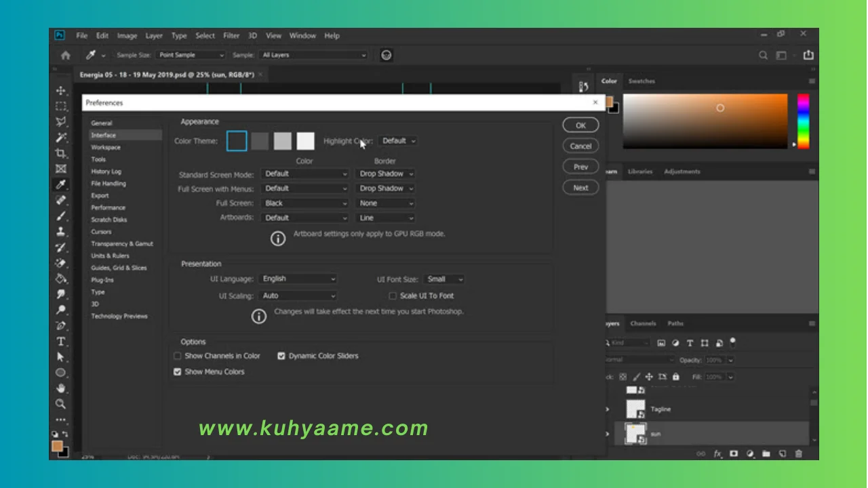This screenshot has height=488, width=868.
Task: Choose the darkest color theme swatch
Action: pos(237,141)
